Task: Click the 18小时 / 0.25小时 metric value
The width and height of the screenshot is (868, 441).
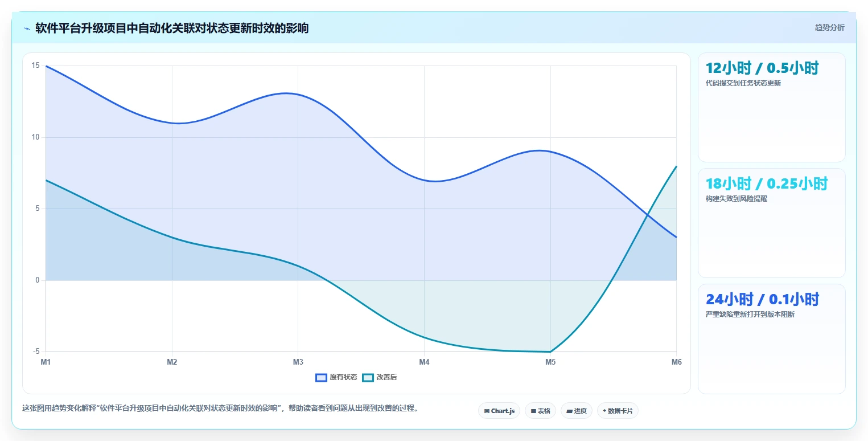Action: click(767, 183)
